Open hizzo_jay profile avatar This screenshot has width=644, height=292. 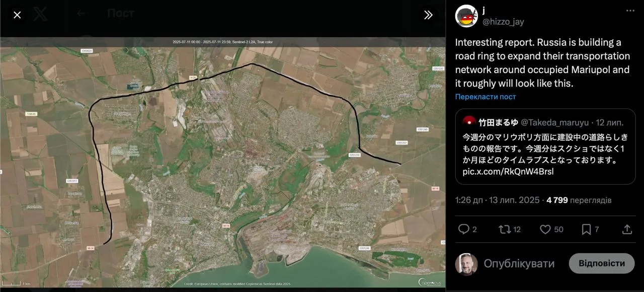(466, 16)
